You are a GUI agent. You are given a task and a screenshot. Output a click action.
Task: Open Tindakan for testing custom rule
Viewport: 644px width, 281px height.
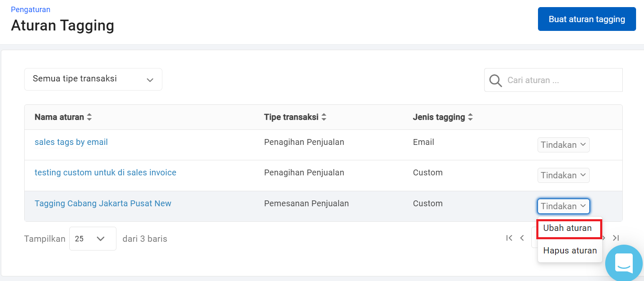563,175
